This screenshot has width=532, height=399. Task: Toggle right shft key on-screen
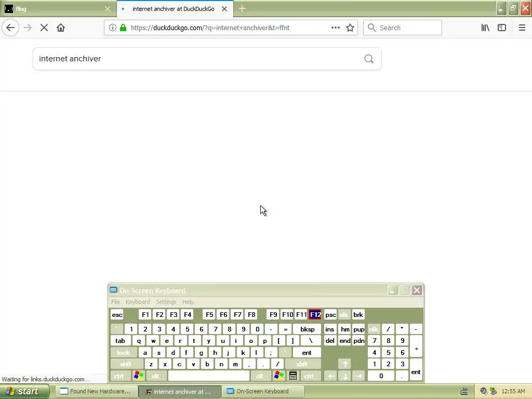(x=302, y=364)
